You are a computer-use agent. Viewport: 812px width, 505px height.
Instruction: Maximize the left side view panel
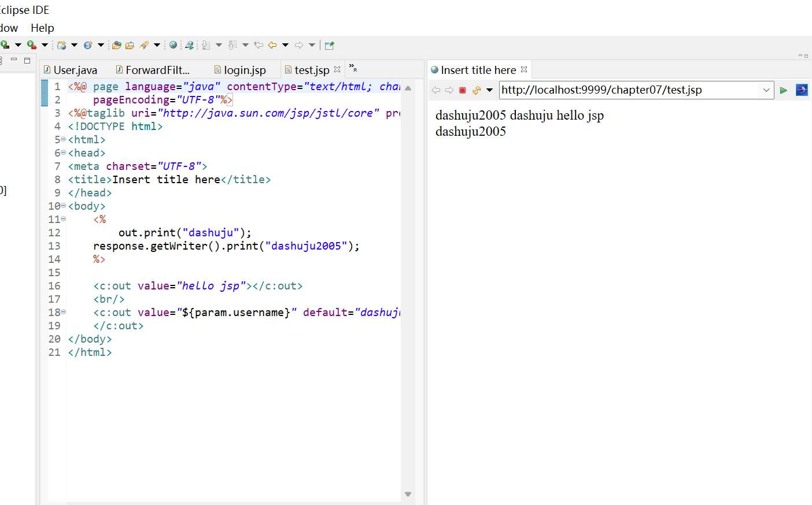point(27,60)
